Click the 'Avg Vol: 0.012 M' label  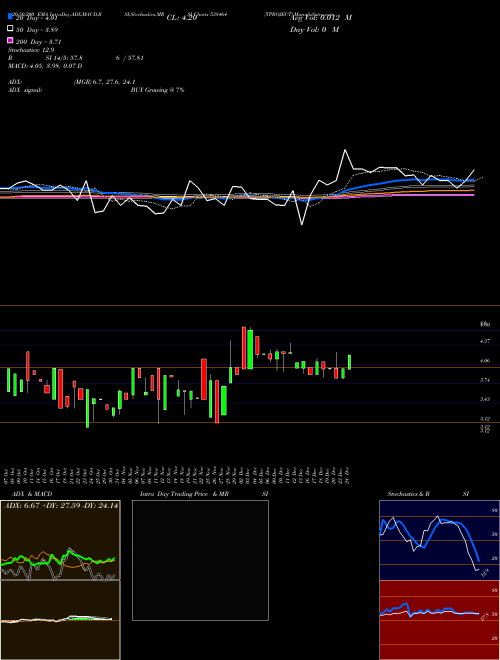click(x=321, y=18)
